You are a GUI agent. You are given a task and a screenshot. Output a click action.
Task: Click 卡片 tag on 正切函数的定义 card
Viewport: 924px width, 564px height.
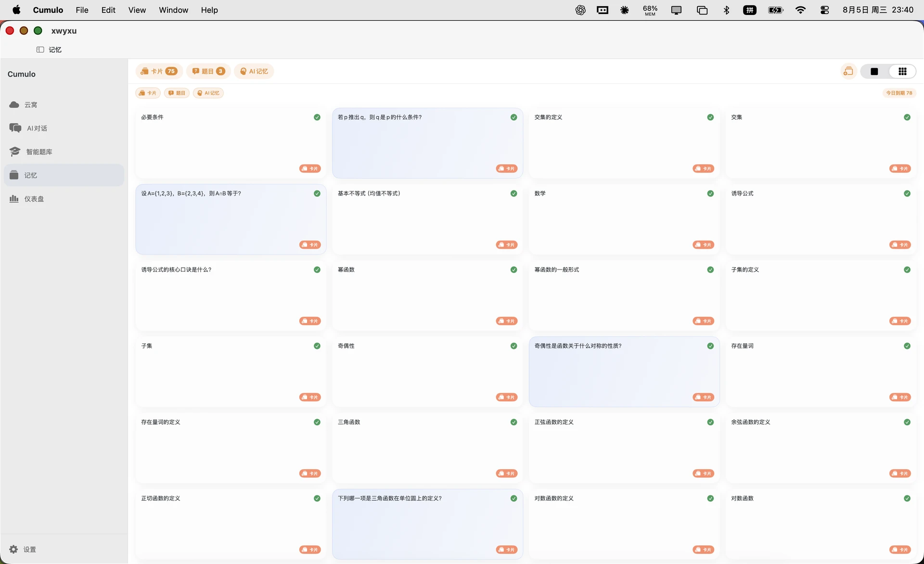click(x=310, y=550)
